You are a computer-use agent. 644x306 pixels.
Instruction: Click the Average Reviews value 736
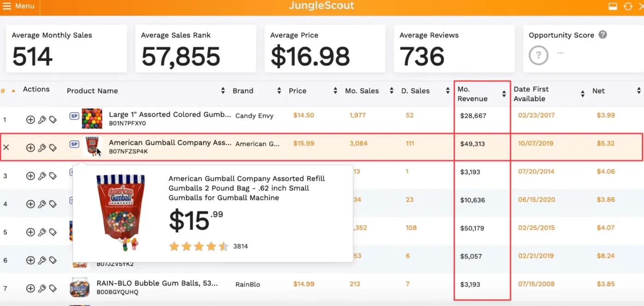[x=422, y=57]
